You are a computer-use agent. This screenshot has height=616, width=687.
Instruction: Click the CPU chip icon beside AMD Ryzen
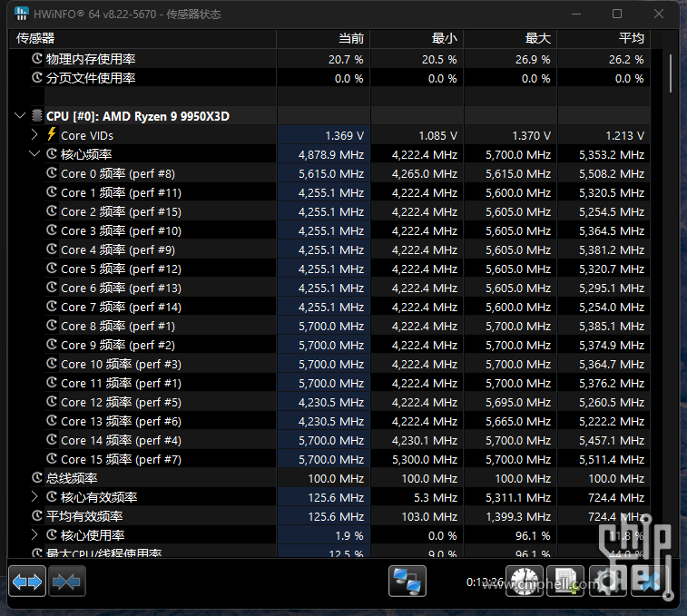37,115
